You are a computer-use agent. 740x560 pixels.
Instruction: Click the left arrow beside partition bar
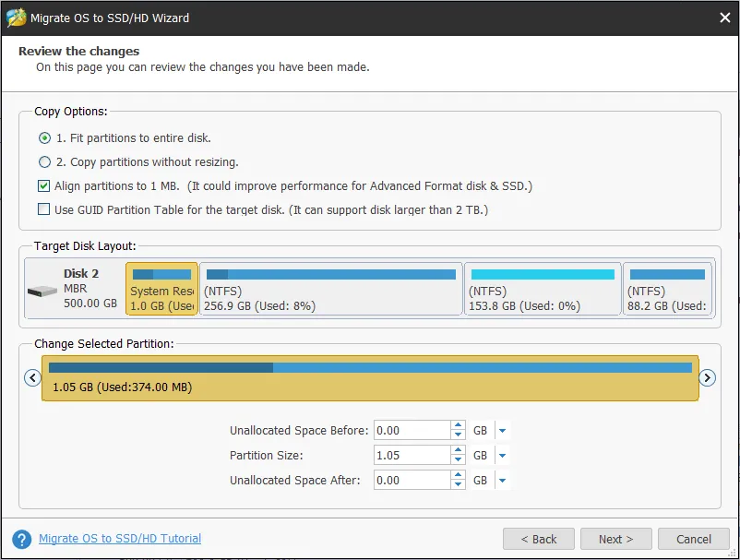tap(32, 377)
